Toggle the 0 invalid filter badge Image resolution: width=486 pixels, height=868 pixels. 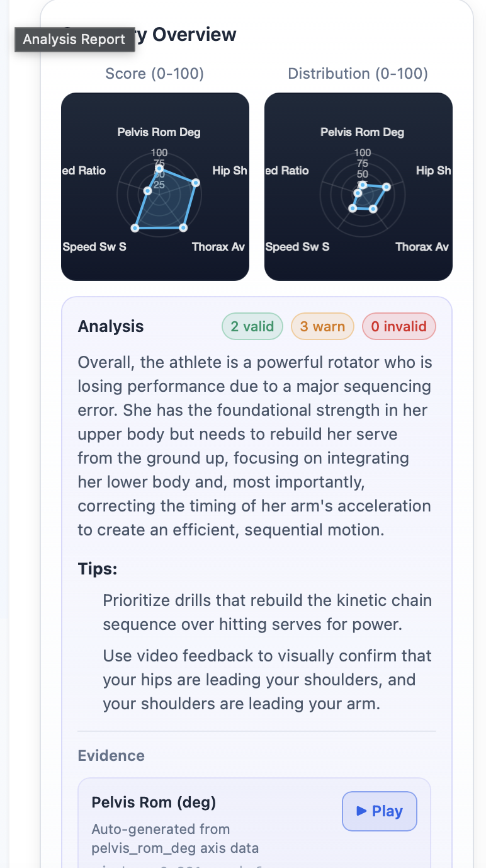399,326
